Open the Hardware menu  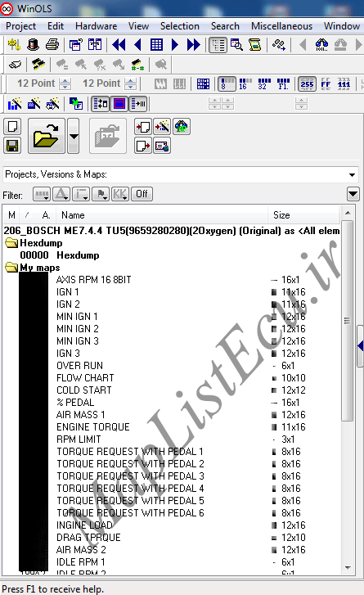pos(96,26)
